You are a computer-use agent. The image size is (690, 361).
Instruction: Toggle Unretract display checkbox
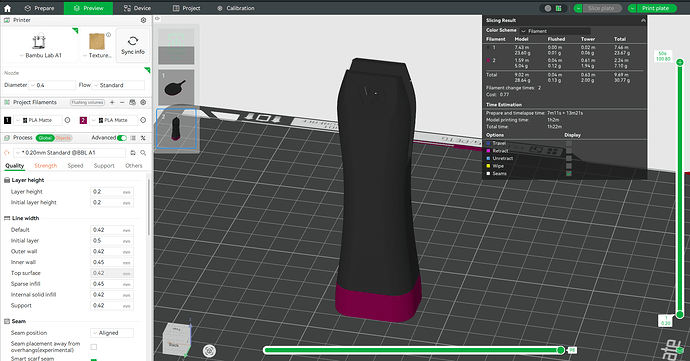[569, 158]
